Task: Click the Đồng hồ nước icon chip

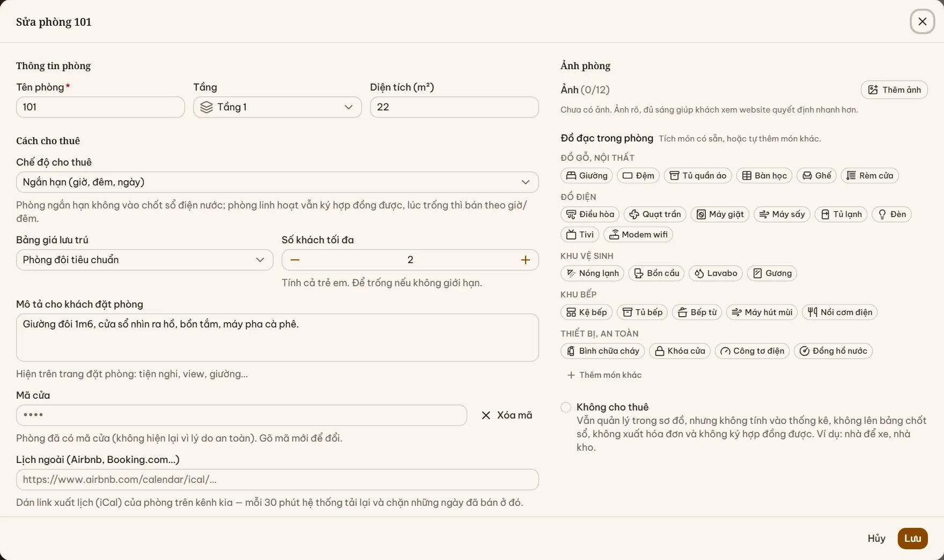Action: point(834,351)
